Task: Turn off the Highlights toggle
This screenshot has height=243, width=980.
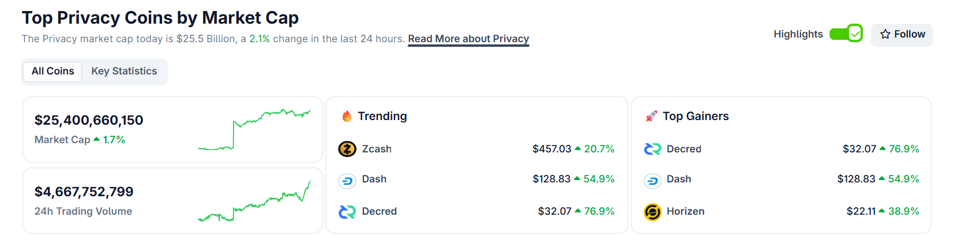Action: click(846, 34)
